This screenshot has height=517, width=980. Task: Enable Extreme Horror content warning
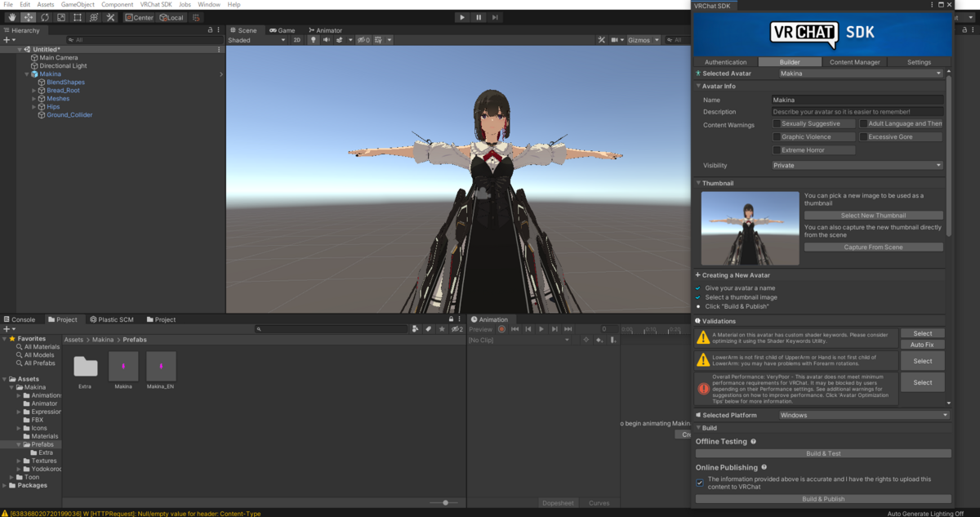[x=777, y=150]
